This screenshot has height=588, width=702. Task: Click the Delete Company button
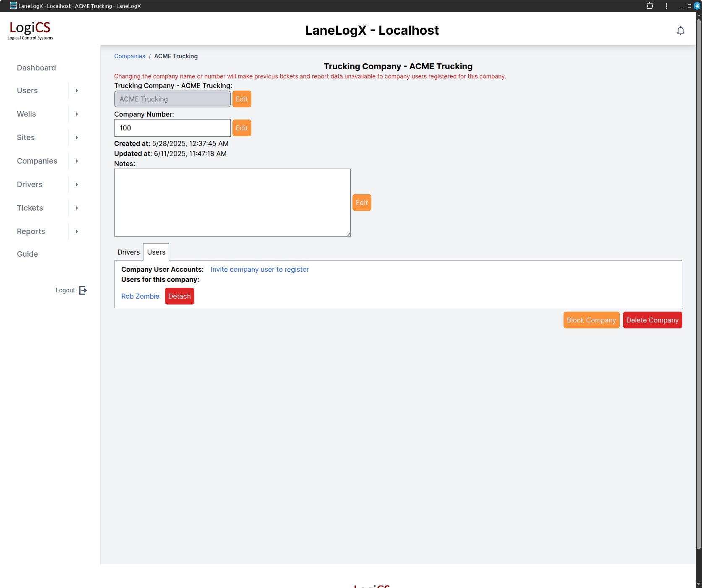pyautogui.click(x=652, y=320)
